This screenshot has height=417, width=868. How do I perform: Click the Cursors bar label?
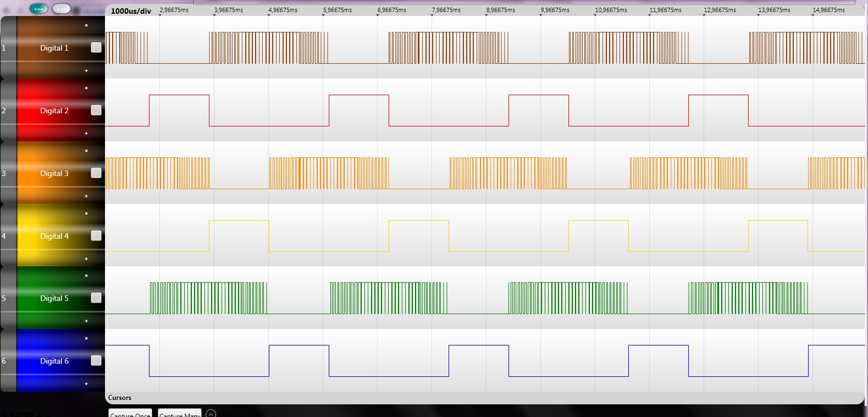[120, 398]
